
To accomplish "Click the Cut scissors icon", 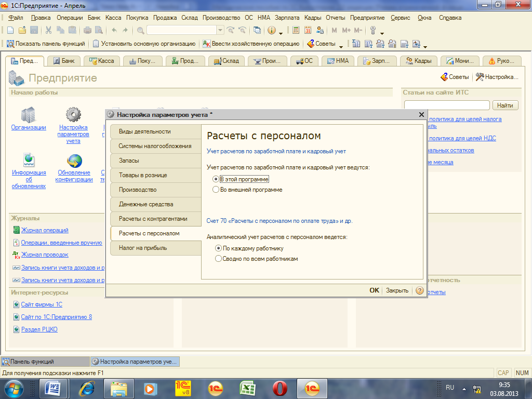I will pos(48,31).
